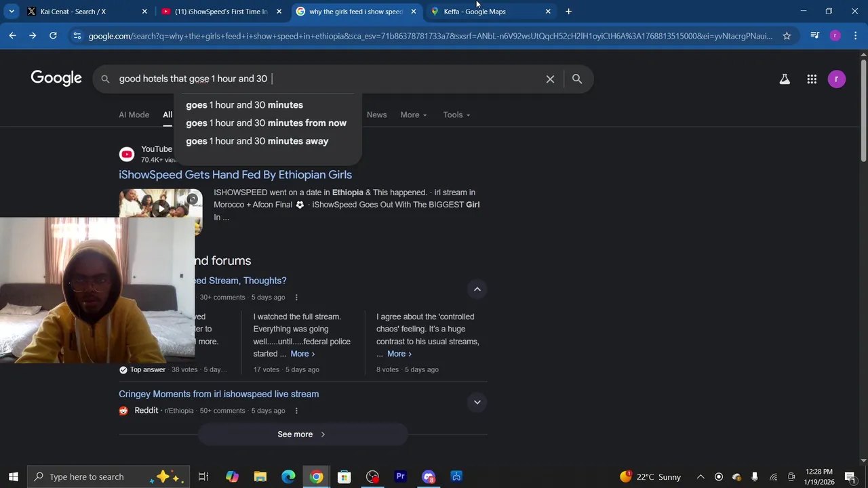Go to the Google logo homepage

56,79
